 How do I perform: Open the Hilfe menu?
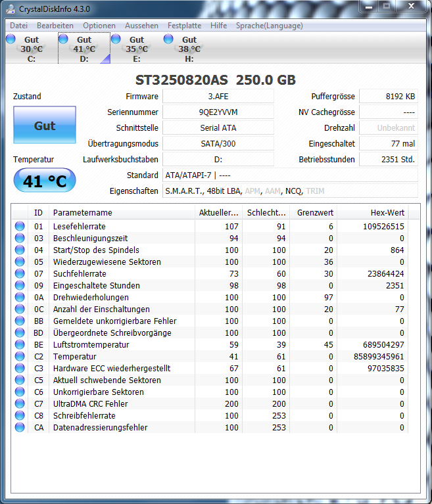tap(219, 26)
